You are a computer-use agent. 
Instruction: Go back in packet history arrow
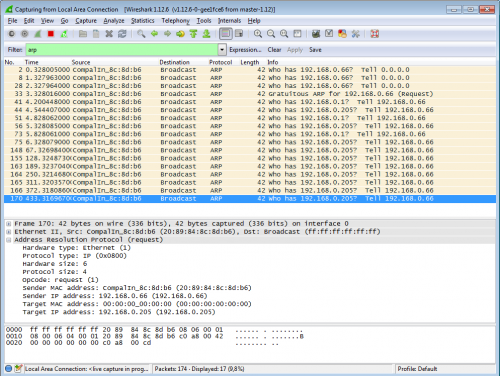[x=154, y=34]
